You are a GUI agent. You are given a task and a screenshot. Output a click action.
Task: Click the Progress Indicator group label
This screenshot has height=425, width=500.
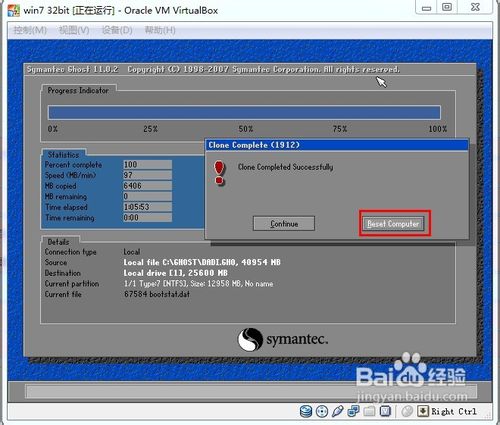click(78, 90)
